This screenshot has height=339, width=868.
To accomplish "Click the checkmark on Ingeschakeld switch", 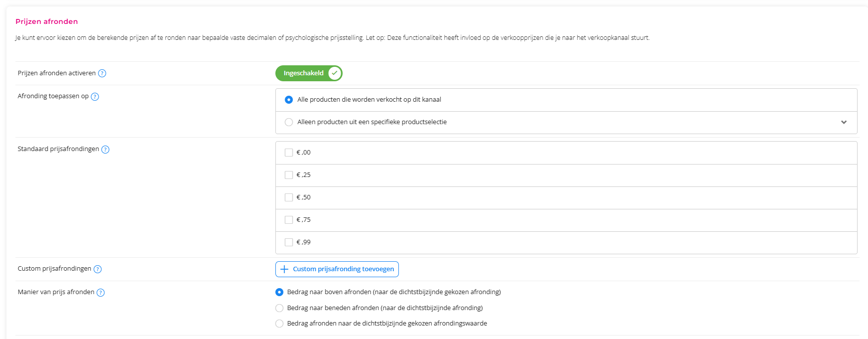I will click(x=335, y=73).
